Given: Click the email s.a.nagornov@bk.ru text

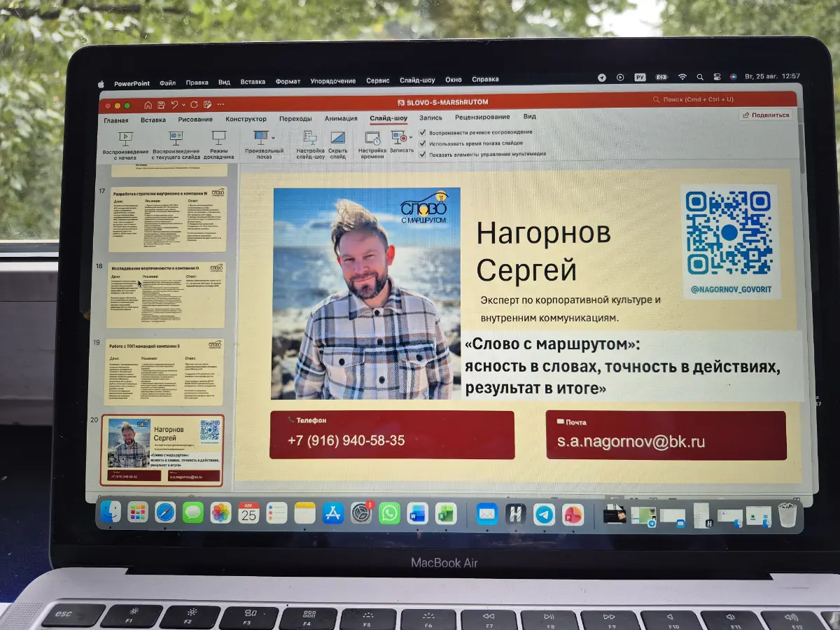Looking at the screenshot, I should tap(631, 442).
